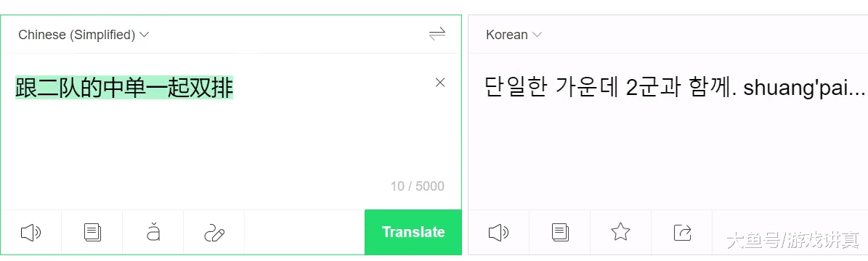
Task: Expand the chevron next to Korean
Action: coord(537,35)
